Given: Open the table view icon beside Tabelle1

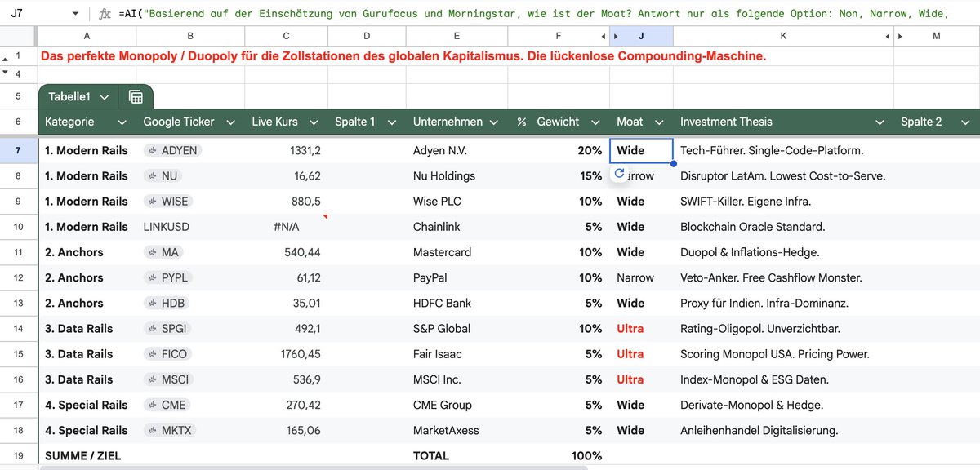Looking at the screenshot, I should tap(136, 97).
